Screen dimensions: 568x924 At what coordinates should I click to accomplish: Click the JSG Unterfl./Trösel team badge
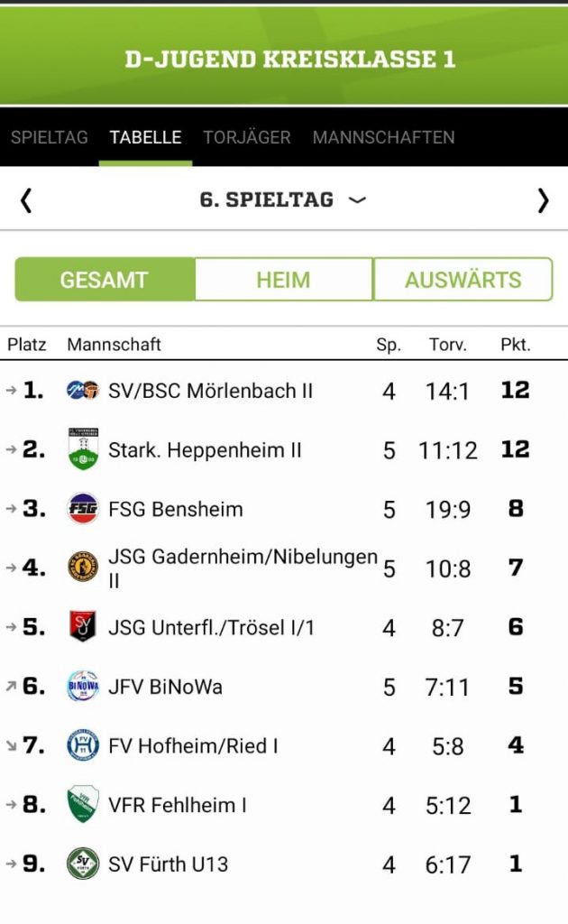tap(83, 626)
